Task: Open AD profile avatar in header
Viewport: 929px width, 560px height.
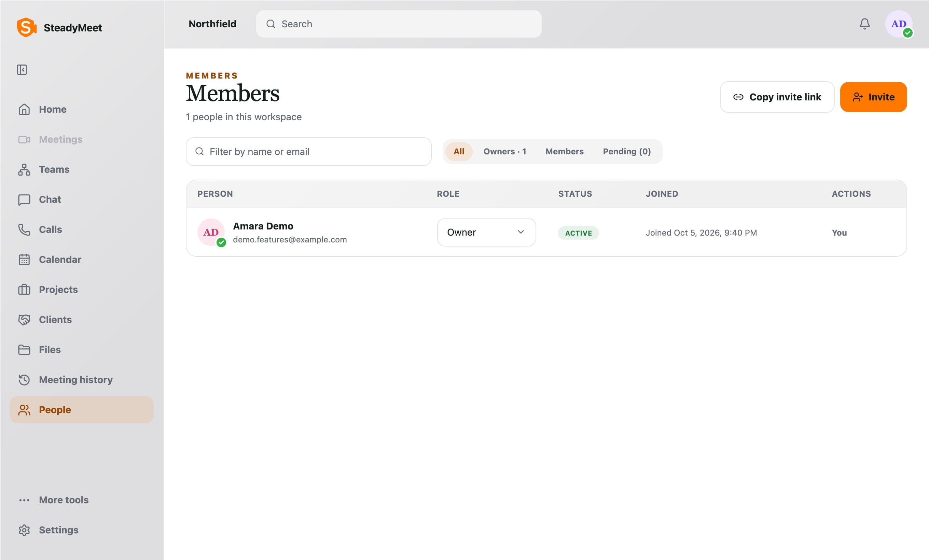Action: pos(899,24)
